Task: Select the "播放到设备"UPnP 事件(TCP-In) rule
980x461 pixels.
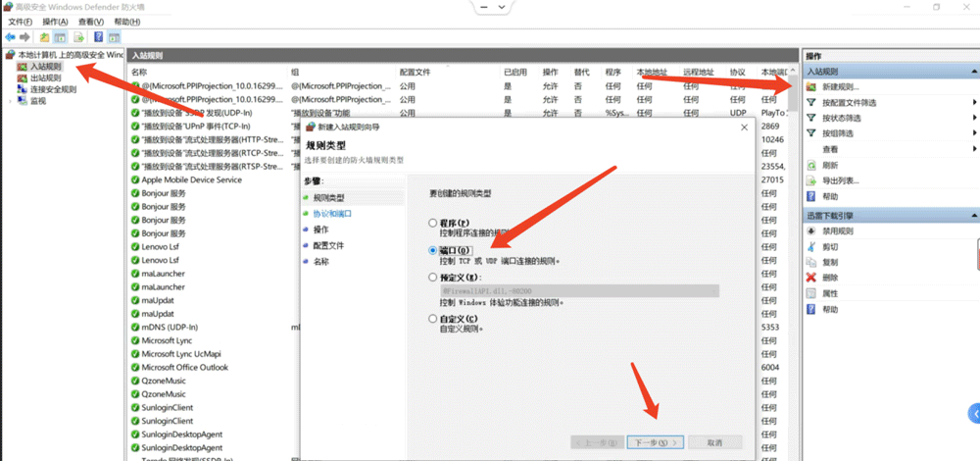Action: click(196, 127)
